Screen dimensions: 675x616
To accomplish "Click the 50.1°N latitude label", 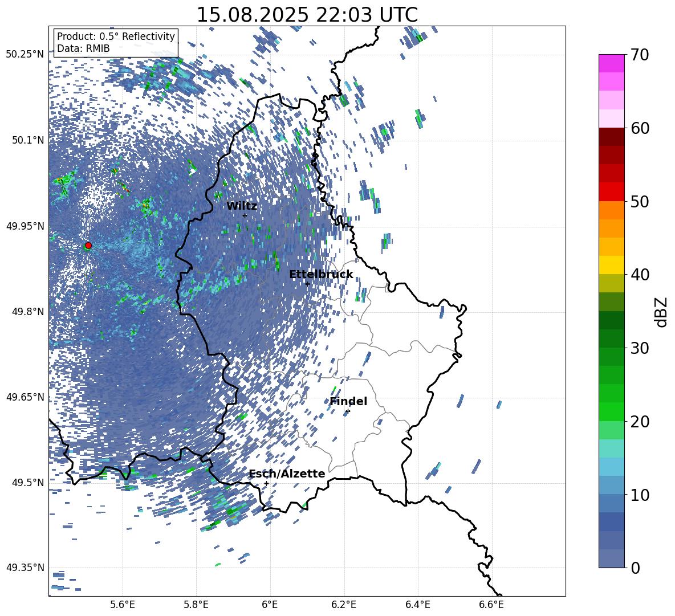I will pyautogui.click(x=29, y=140).
